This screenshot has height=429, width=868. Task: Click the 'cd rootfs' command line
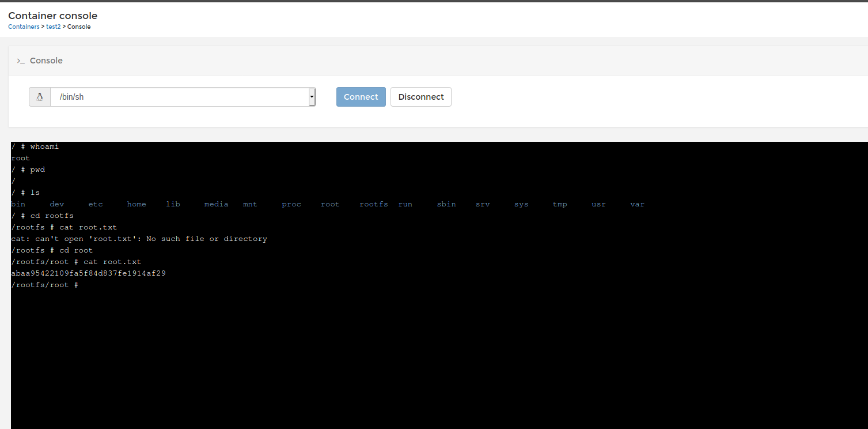pyautogui.click(x=42, y=216)
